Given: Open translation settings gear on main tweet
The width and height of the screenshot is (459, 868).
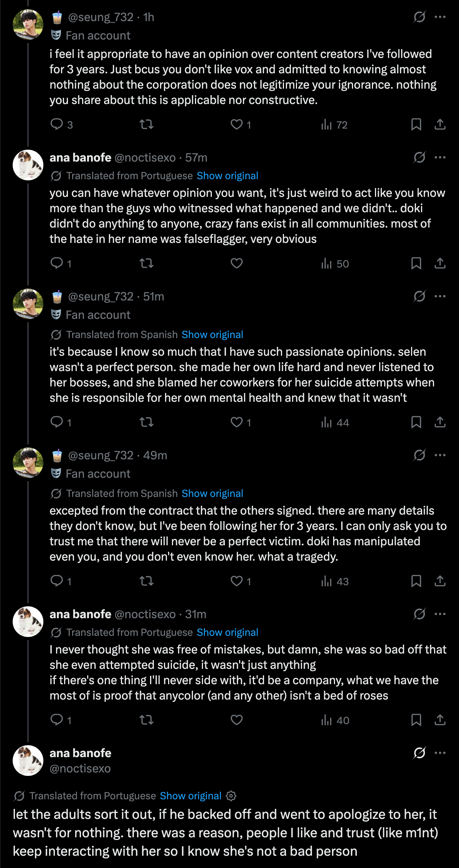Looking at the screenshot, I should coord(231,796).
